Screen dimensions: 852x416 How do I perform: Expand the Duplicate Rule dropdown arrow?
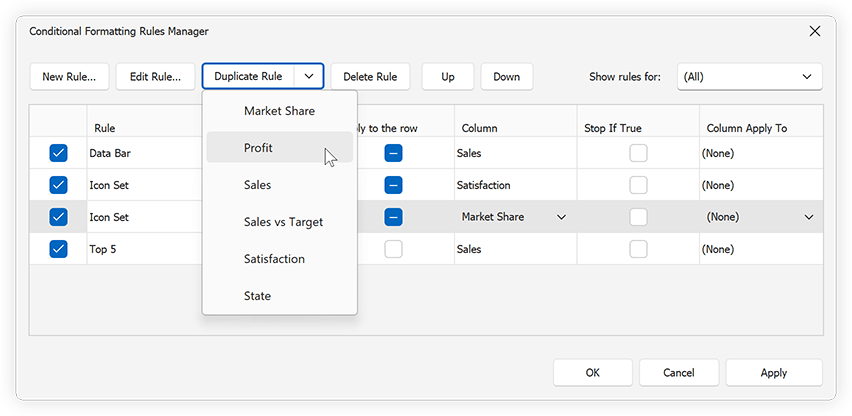coord(310,76)
